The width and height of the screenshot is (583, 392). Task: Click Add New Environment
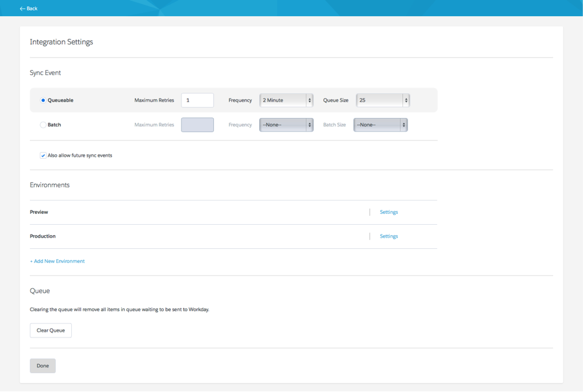[x=57, y=260]
